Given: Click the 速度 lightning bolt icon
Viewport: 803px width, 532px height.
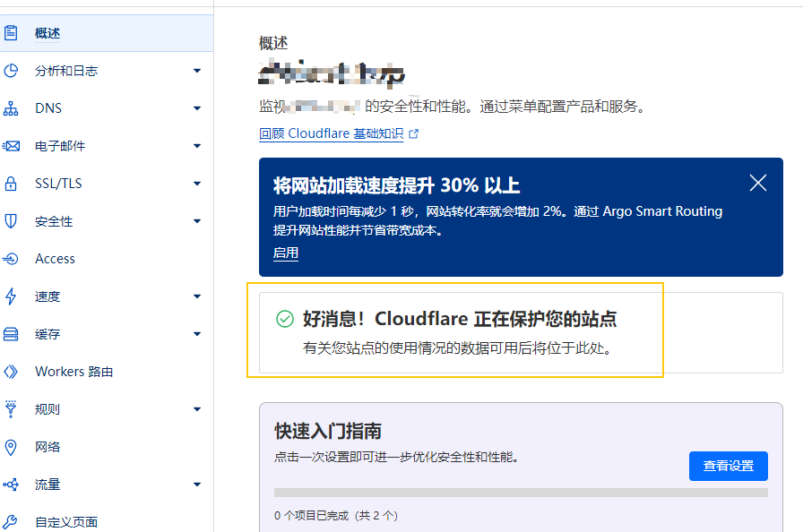Looking at the screenshot, I should pyautogui.click(x=11, y=296).
